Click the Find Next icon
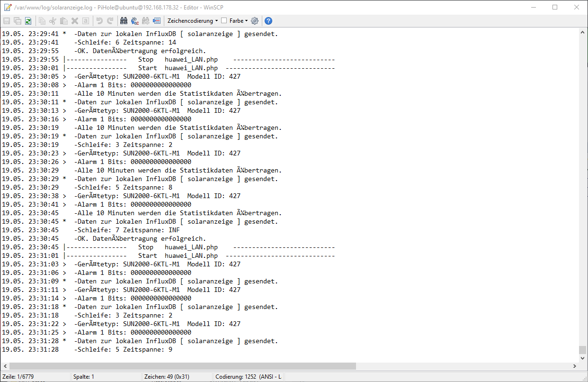 coord(146,21)
